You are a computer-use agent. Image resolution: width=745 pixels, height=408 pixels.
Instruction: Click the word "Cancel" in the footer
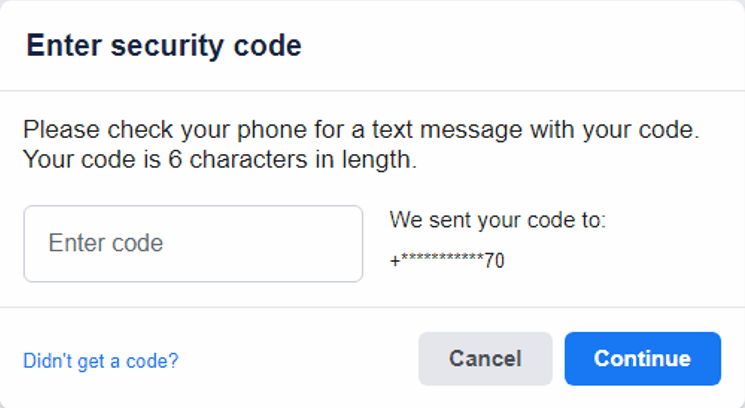click(x=485, y=359)
